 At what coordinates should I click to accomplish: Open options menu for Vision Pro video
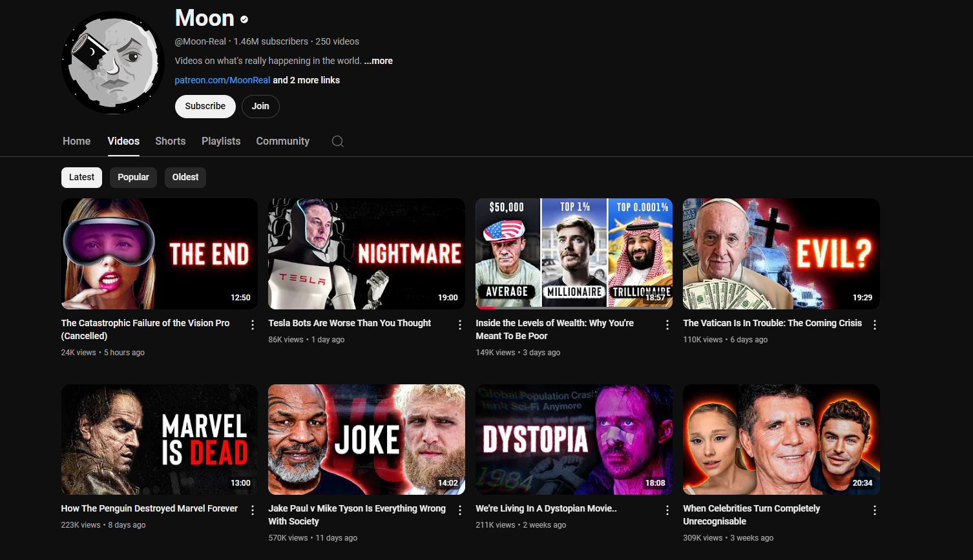tap(253, 325)
